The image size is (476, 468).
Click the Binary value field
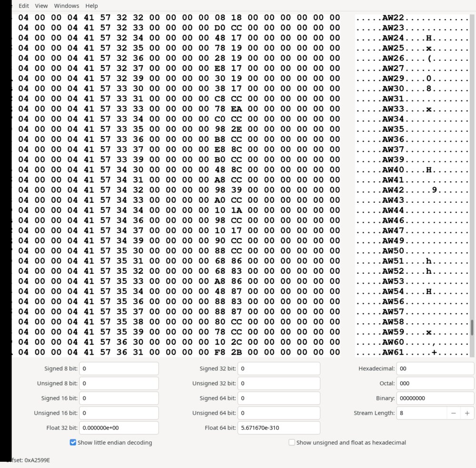(436, 398)
